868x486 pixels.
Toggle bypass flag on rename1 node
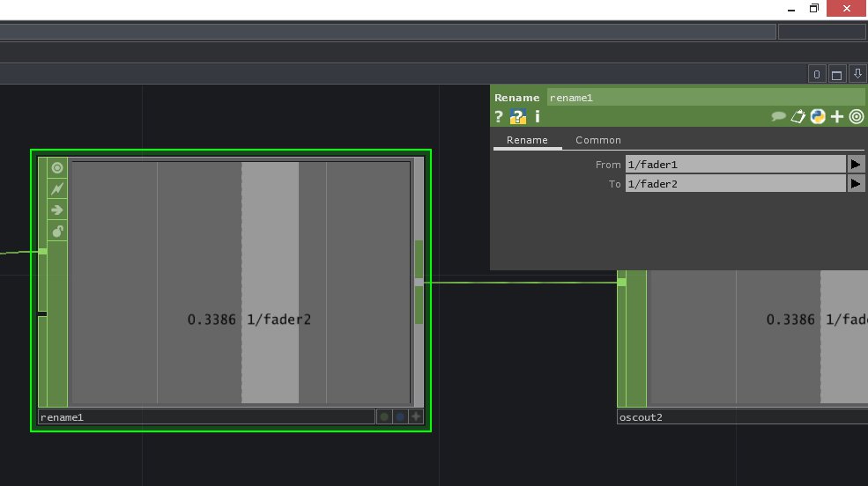tap(57, 188)
